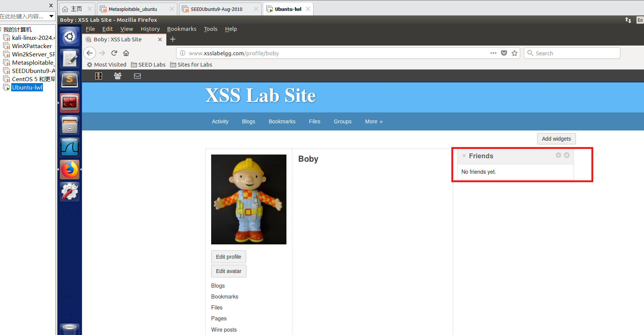
Task: Open Most Visited bookmarks
Action: pyautogui.click(x=107, y=65)
